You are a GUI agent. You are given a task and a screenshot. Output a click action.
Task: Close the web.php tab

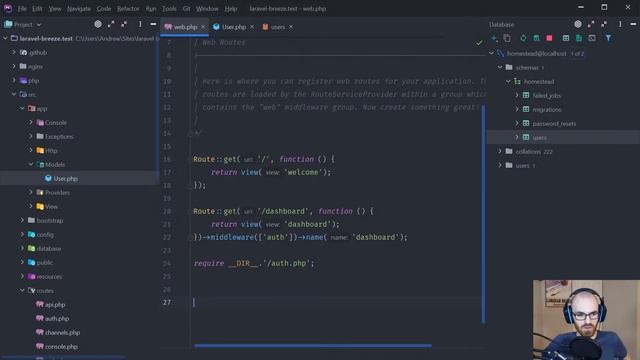click(203, 27)
